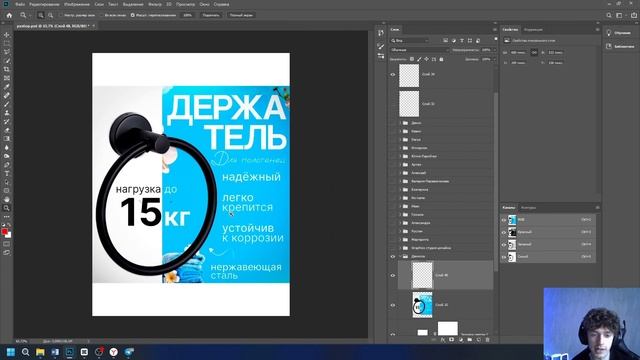Open the Фильтр menu
This screenshot has width=640, height=360.
[155, 4]
